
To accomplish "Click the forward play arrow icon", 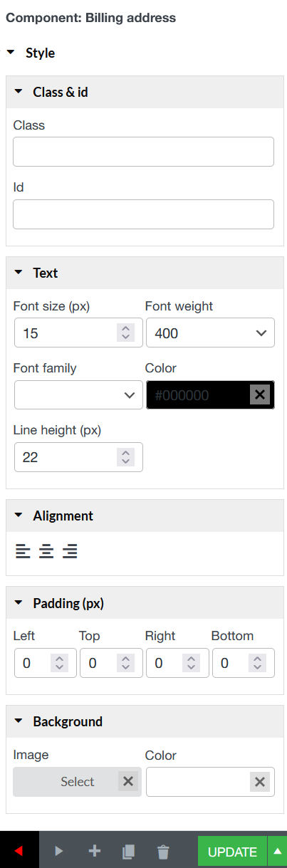I will tap(59, 851).
